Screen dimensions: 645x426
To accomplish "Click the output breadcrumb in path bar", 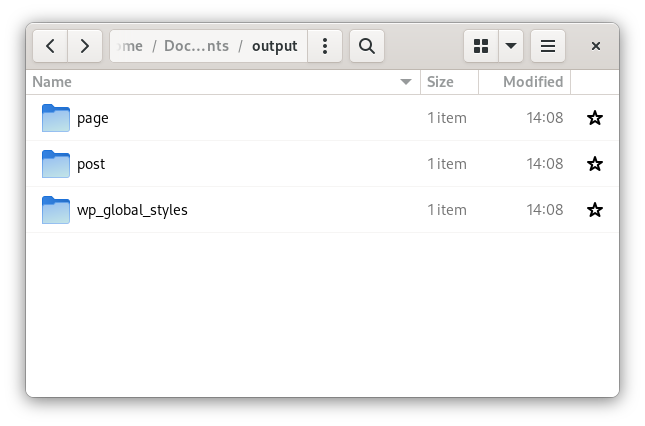I will 274,46.
